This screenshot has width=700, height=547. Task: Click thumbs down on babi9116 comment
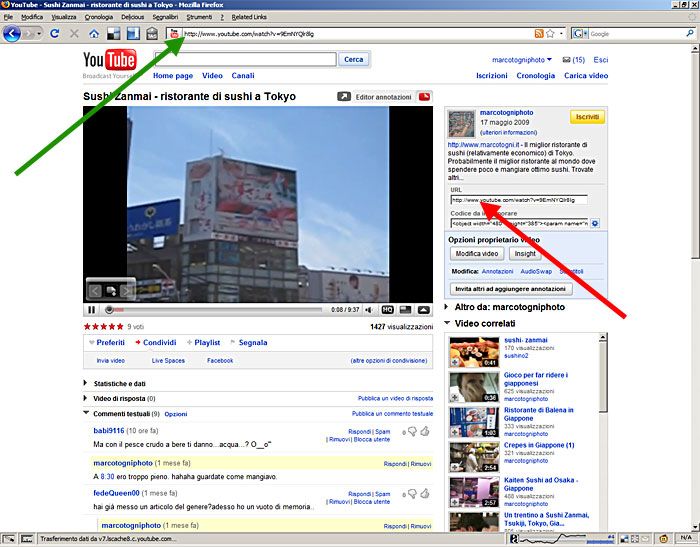pos(412,431)
